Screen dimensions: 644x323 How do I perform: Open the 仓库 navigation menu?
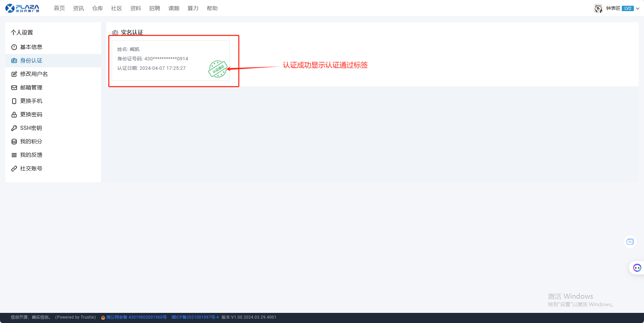point(97,8)
